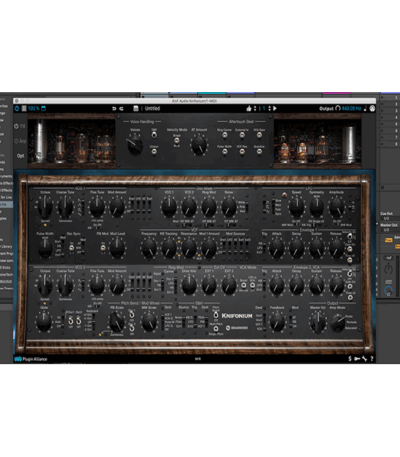The height and width of the screenshot is (457, 400).
Task: Click the play arrow next preset icon
Action: pyautogui.click(x=275, y=108)
